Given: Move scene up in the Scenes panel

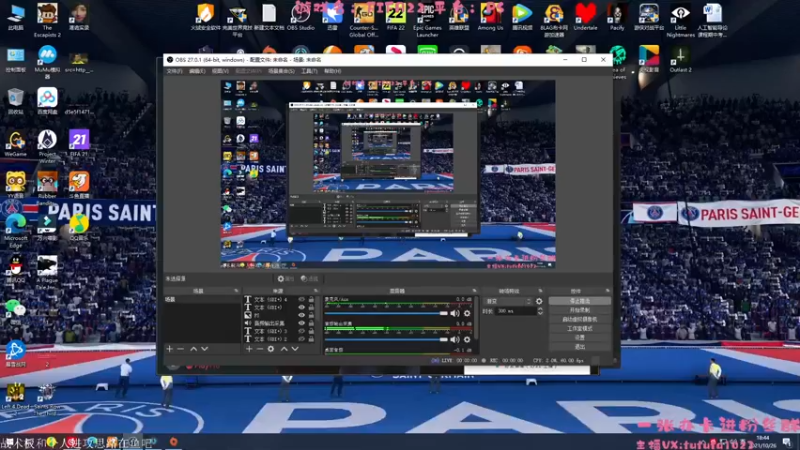Looking at the screenshot, I should 193,349.
